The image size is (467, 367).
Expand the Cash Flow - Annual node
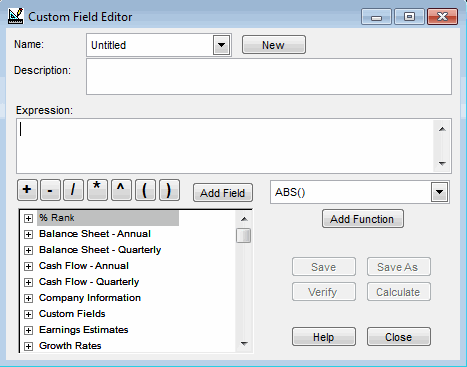[28, 266]
